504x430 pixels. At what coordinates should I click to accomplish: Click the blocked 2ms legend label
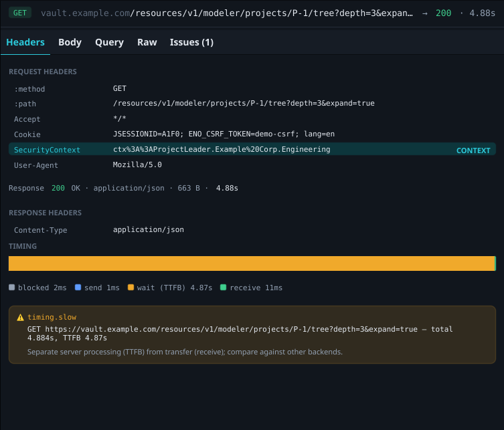[42, 288]
